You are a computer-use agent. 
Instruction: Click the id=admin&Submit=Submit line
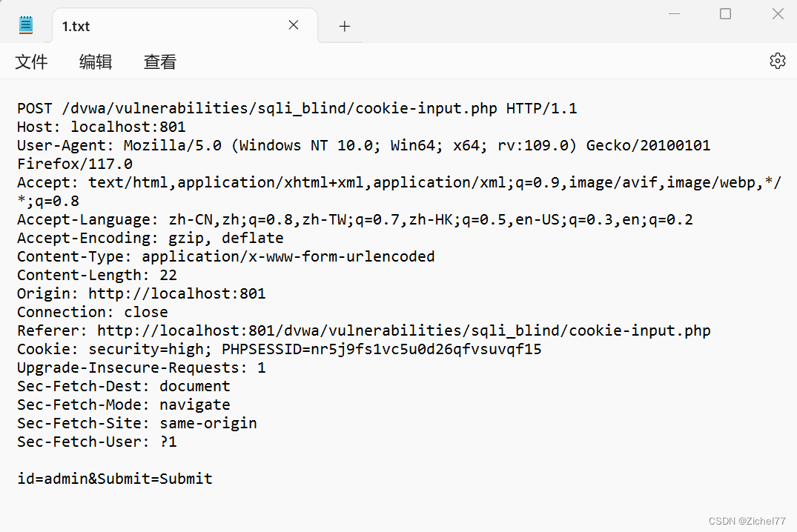[x=114, y=478]
